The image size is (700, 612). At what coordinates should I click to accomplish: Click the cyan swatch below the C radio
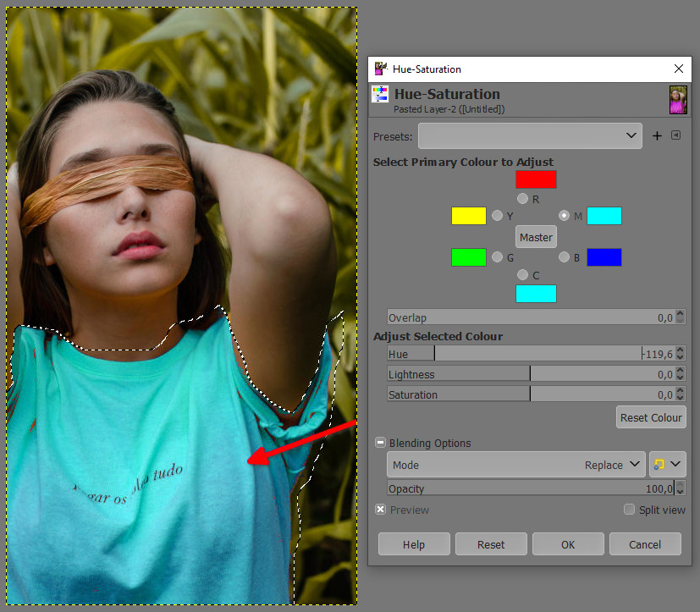pyautogui.click(x=536, y=294)
